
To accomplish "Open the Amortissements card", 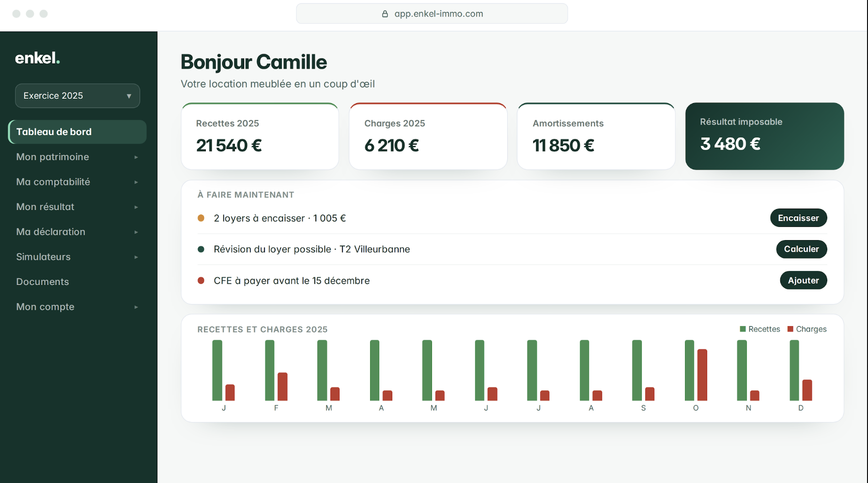I will (x=596, y=136).
